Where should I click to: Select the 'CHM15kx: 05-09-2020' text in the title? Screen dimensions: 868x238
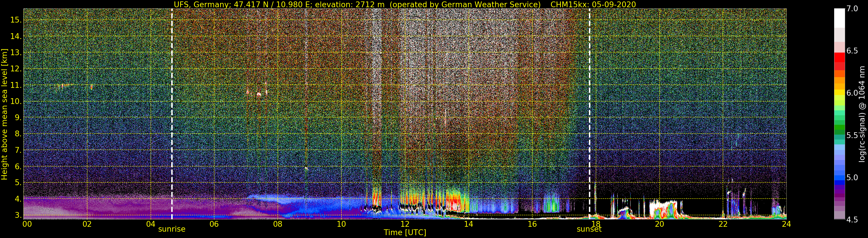[x=594, y=4]
